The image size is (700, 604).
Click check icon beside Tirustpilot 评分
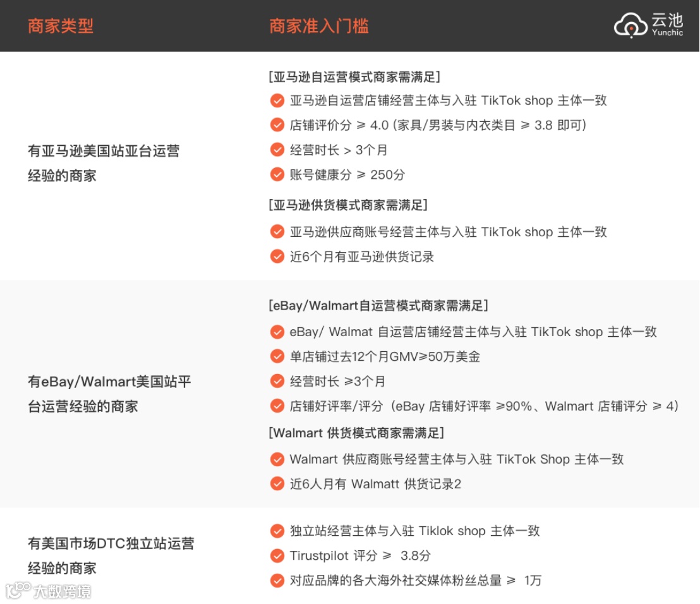pos(277,556)
